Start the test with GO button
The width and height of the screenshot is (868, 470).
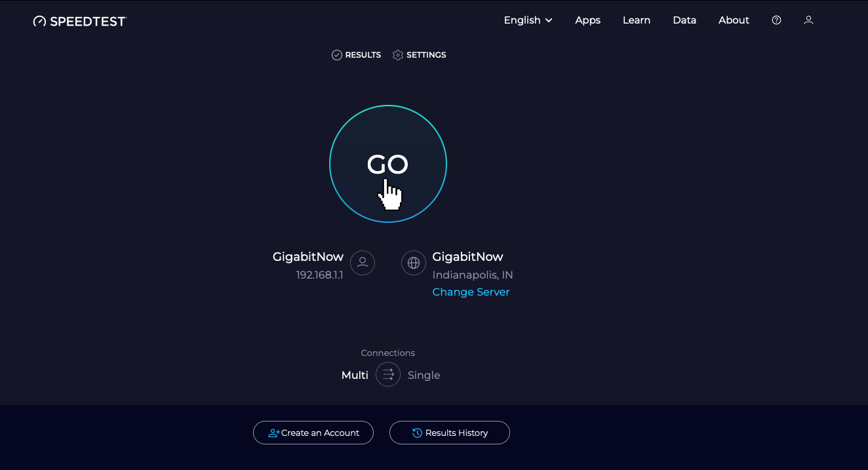pyautogui.click(x=388, y=164)
